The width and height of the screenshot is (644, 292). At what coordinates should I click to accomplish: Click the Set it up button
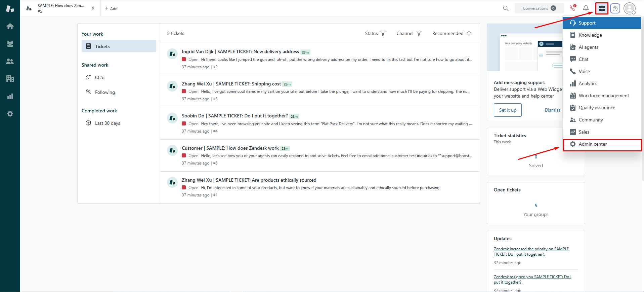pos(508,110)
